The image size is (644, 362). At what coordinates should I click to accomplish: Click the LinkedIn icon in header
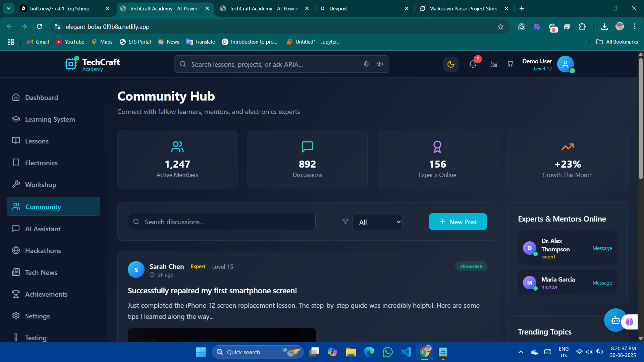(x=493, y=64)
